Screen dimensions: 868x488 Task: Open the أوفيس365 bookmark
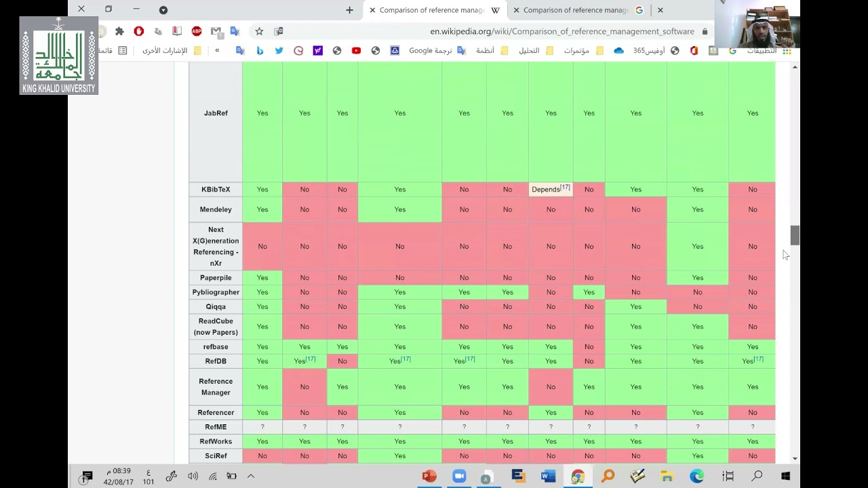pos(655,51)
